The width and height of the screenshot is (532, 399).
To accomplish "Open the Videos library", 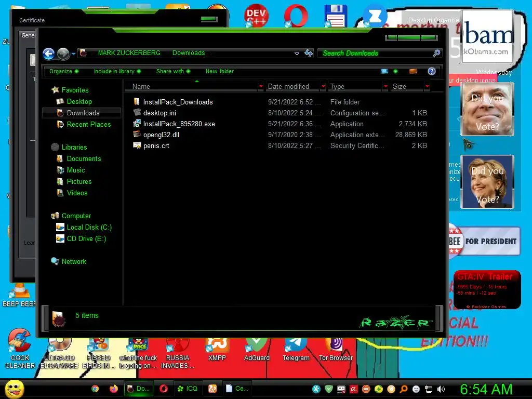I will (x=77, y=193).
